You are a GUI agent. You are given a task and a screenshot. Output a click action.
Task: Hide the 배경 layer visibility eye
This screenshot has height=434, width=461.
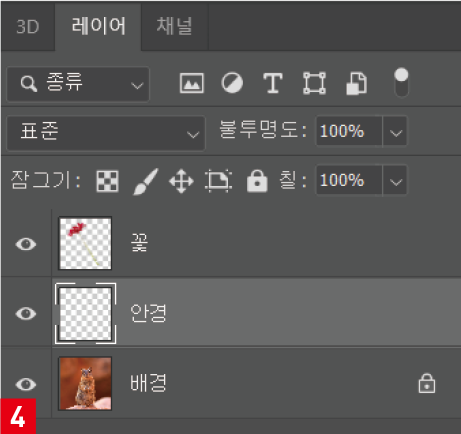(x=26, y=384)
